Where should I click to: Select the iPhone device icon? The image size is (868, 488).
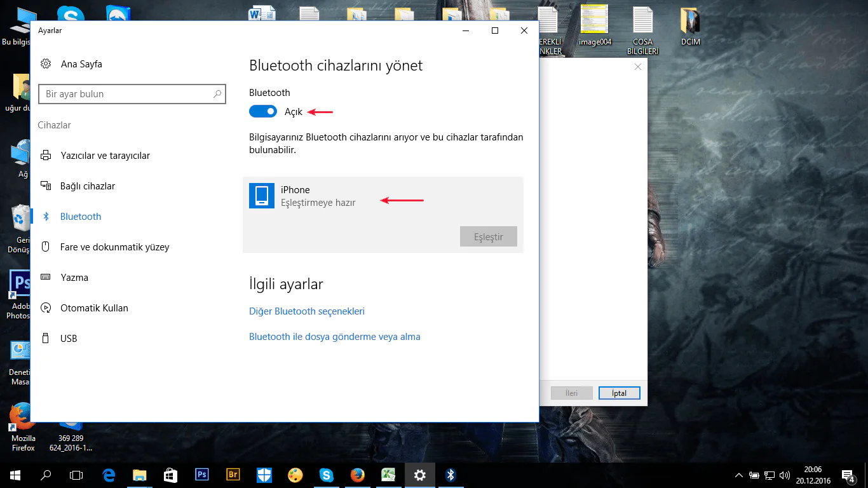coord(261,196)
